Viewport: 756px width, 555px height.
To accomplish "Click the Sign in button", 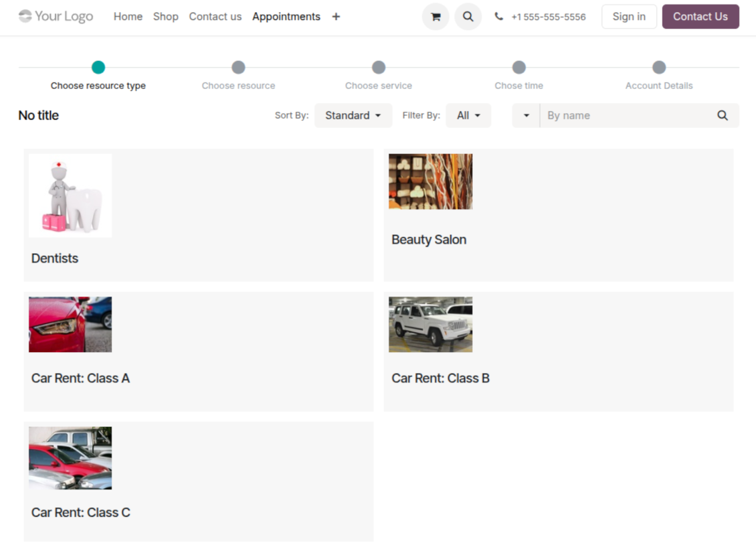I will tap(629, 17).
